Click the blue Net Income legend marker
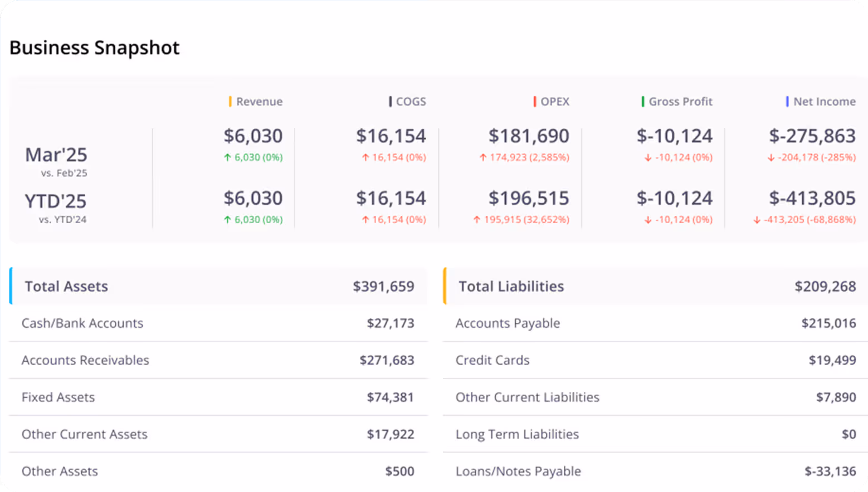Viewport: 868px width, 492px height. pos(787,101)
